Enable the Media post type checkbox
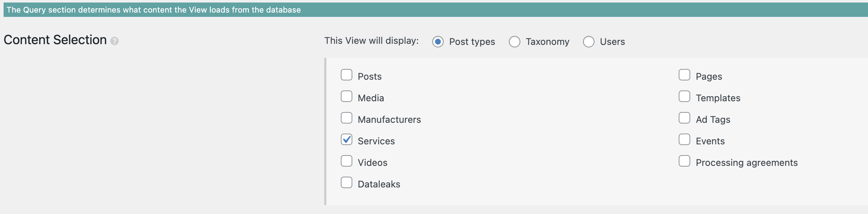Viewport: 868px width, 214px height. click(346, 96)
